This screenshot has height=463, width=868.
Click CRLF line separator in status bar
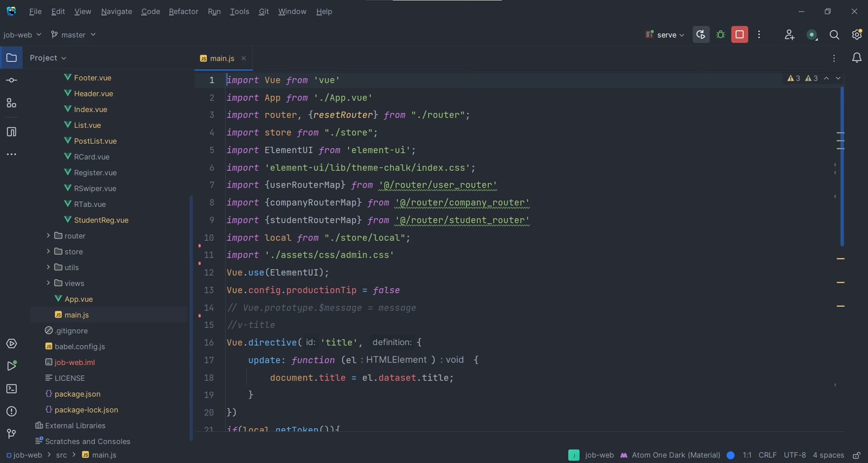tap(767, 455)
